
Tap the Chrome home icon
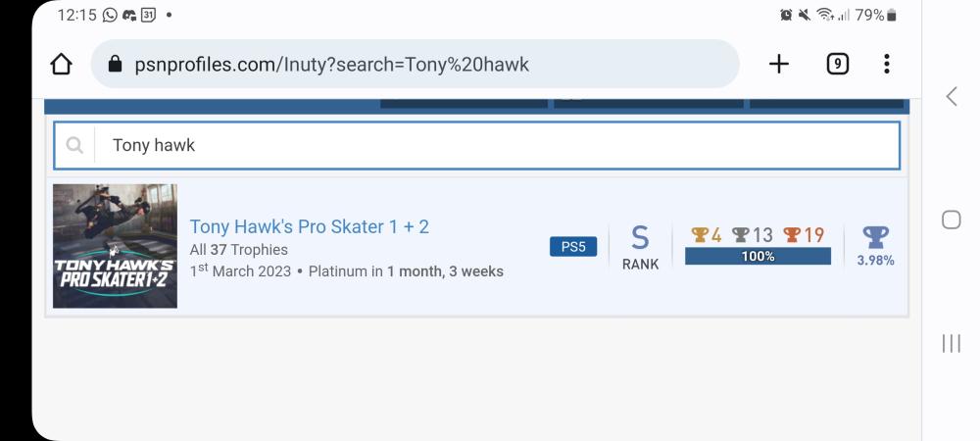(61, 65)
